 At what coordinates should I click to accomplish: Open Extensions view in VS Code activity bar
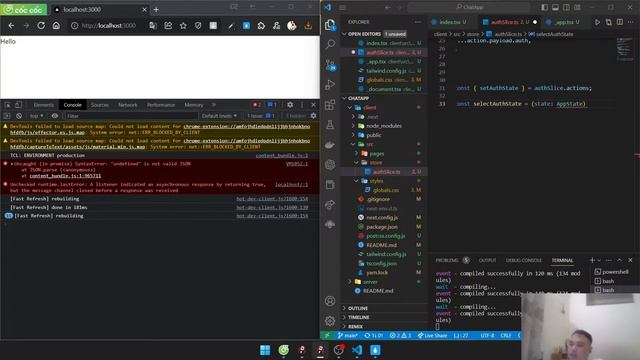[330, 105]
